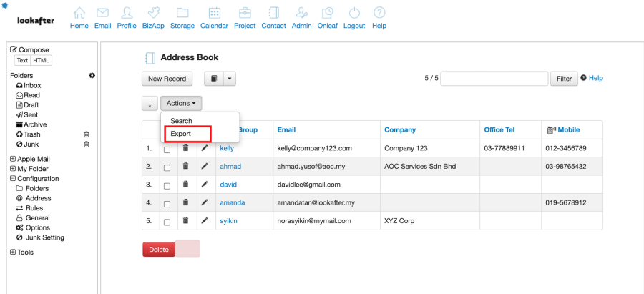This screenshot has width=644, height=294.
Task: Delete kelly's record using trash icon
Action: point(185,148)
